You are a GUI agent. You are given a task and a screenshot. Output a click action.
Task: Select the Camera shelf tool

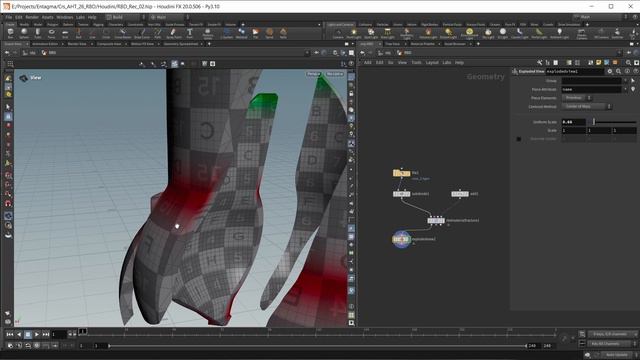point(338,33)
